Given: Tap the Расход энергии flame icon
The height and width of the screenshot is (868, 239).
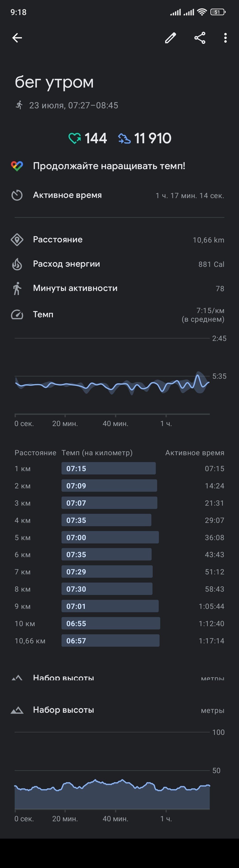Looking at the screenshot, I should tap(17, 264).
